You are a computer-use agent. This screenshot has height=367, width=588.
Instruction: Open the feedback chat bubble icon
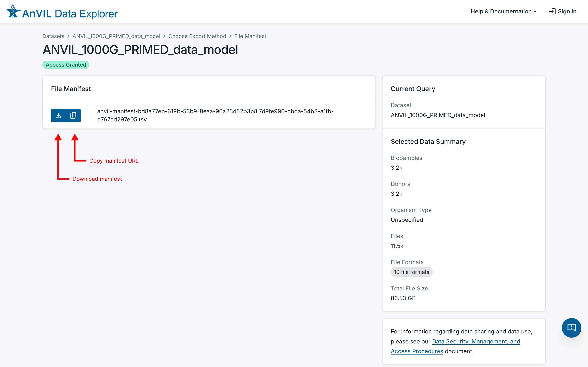coord(572,328)
